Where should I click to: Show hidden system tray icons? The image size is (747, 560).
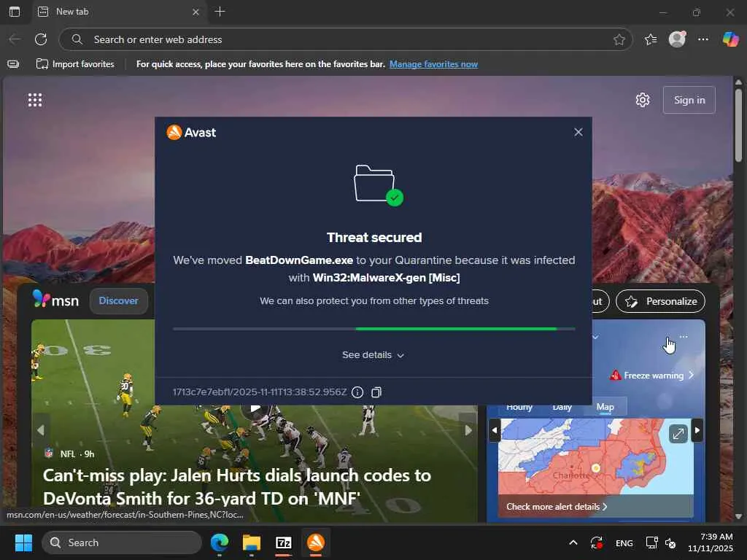pos(573,542)
